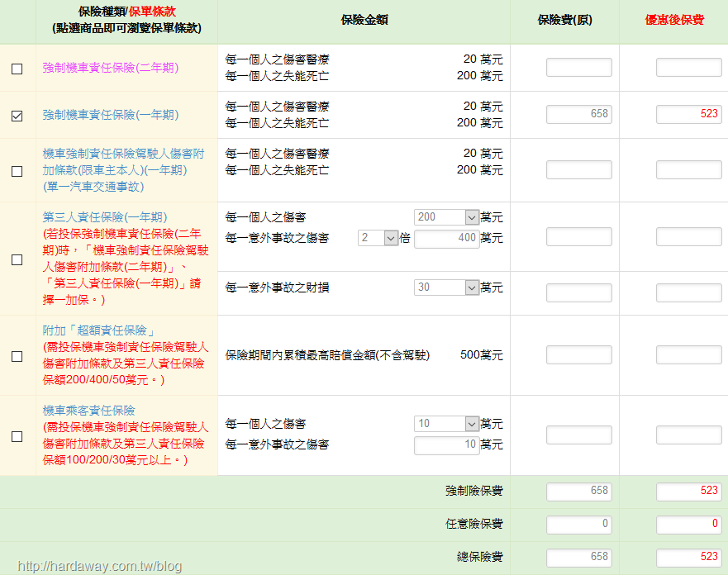Click excess liability original premium field

(x=579, y=355)
